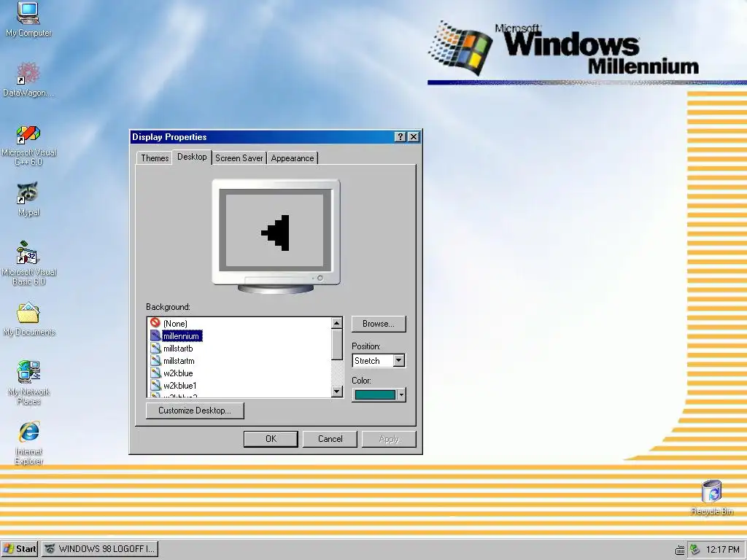Select w2kblue in the background list
The image size is (747, 560).
pyautogui.click(x=178, y=373)
